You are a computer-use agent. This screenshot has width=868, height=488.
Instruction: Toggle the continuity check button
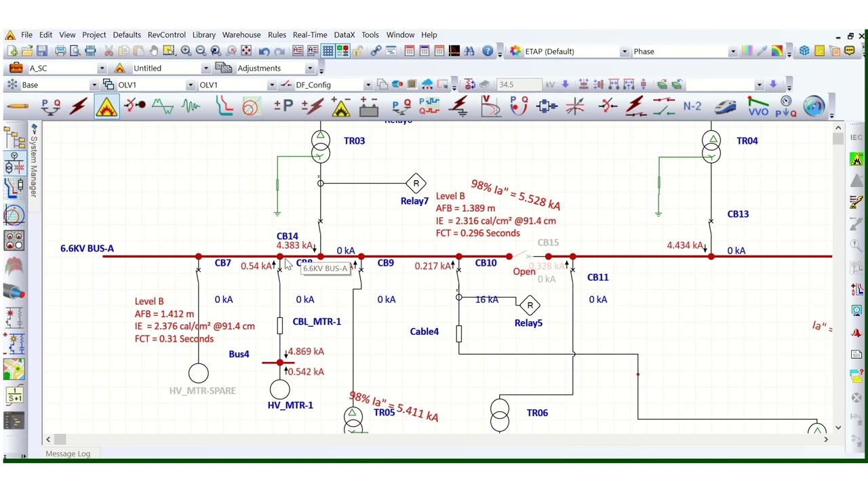click(x=342, y=52)
